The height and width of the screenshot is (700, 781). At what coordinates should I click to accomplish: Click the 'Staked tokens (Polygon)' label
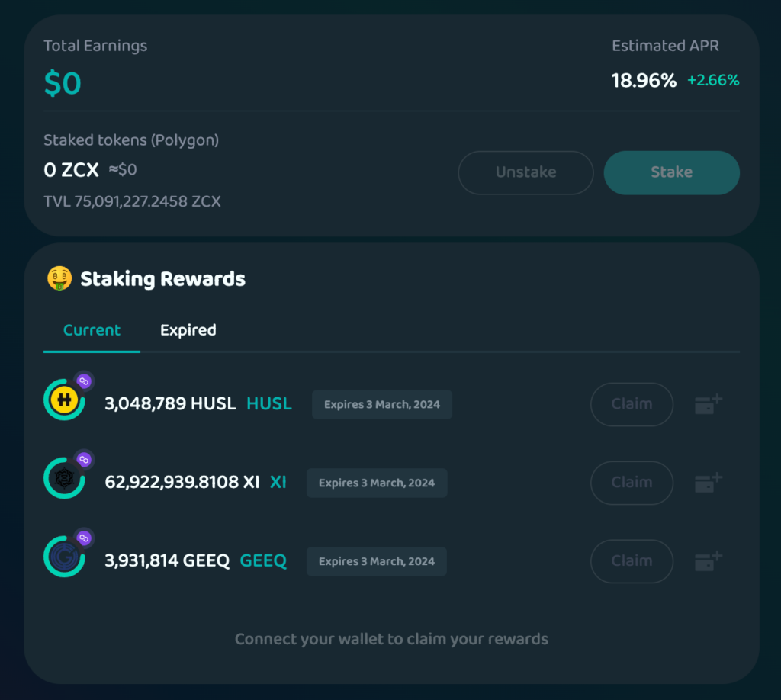[131, 140]
